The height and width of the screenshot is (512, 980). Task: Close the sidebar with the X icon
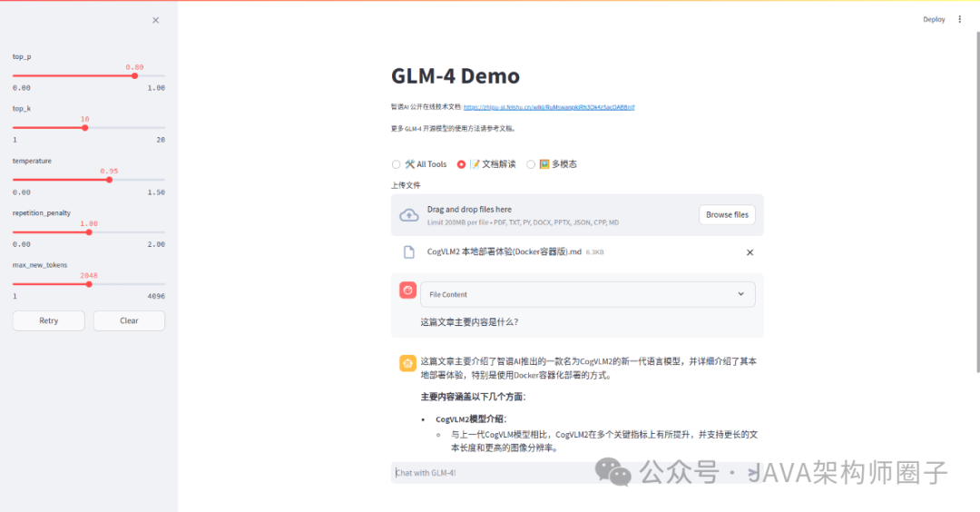coord(156,20)
